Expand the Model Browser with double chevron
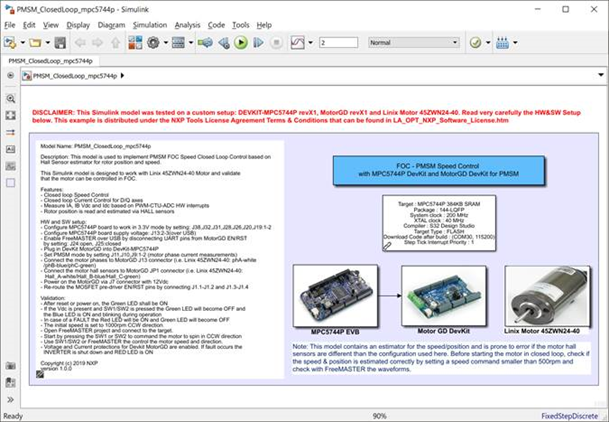Image resolution: width=609 pixels, height=422 pixels. [x=10, y=399]
